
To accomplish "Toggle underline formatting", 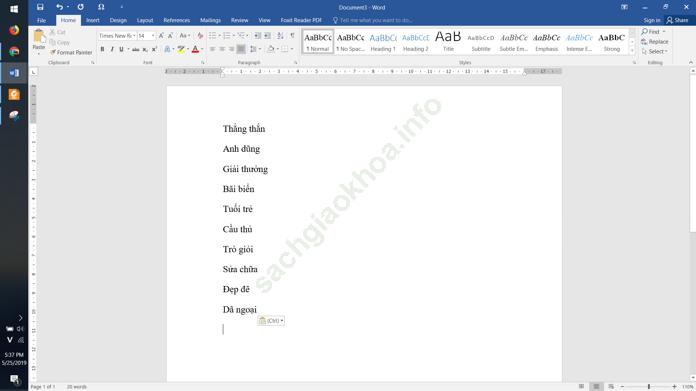I will pos(121,49).
